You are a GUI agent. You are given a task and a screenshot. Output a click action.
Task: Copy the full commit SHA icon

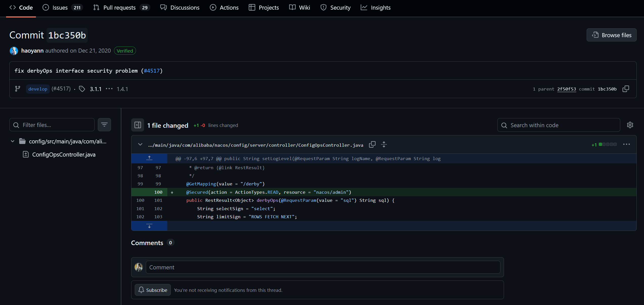pos(626,89)
